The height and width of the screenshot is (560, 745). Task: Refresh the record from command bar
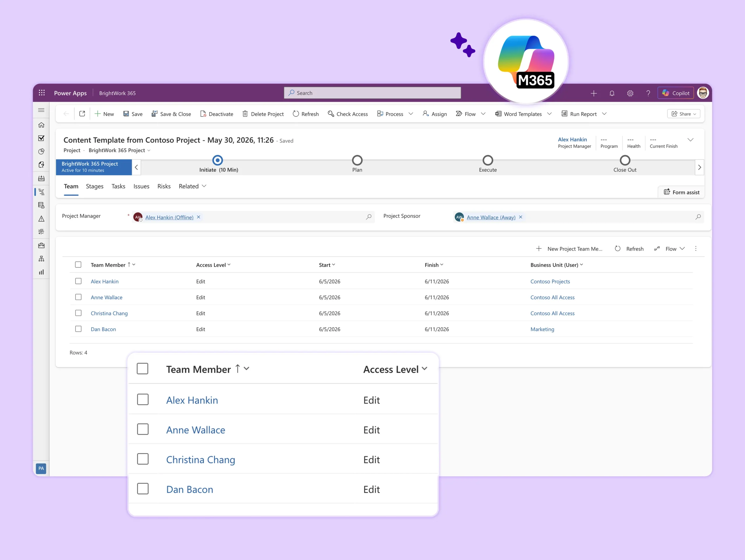point(306,114)
